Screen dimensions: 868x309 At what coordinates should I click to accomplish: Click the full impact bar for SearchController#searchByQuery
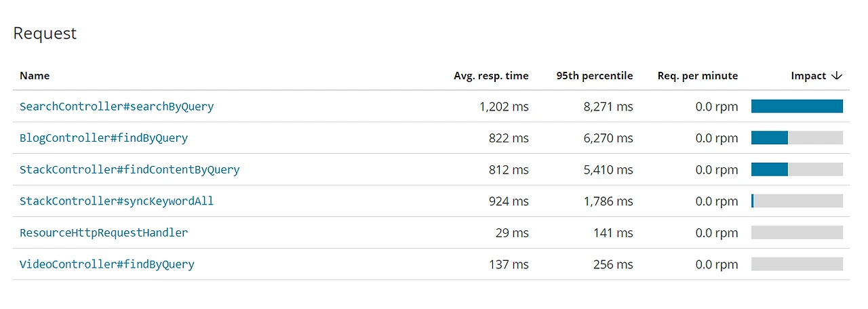(797, 106)
